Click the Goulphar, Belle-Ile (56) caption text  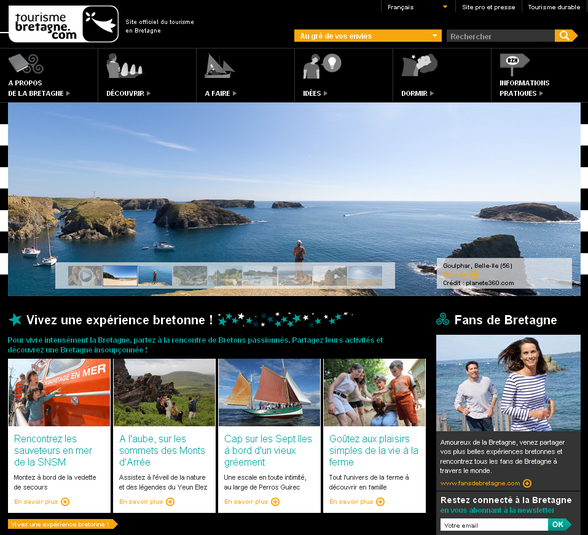tap(477, 265)
